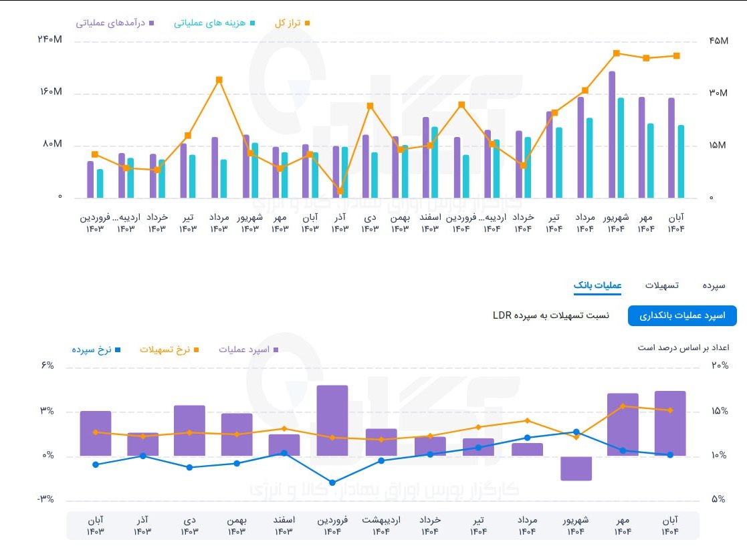Click the lowest تراز کل marker at آذر ۱۴۰۳
747x560 pixels.
[x=340, y=191]
